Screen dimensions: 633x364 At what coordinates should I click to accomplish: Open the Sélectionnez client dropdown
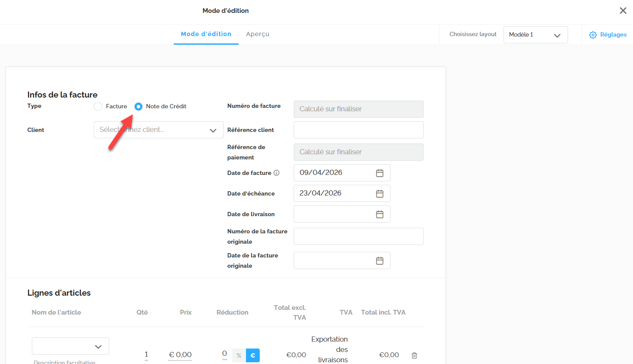[158, 130]
